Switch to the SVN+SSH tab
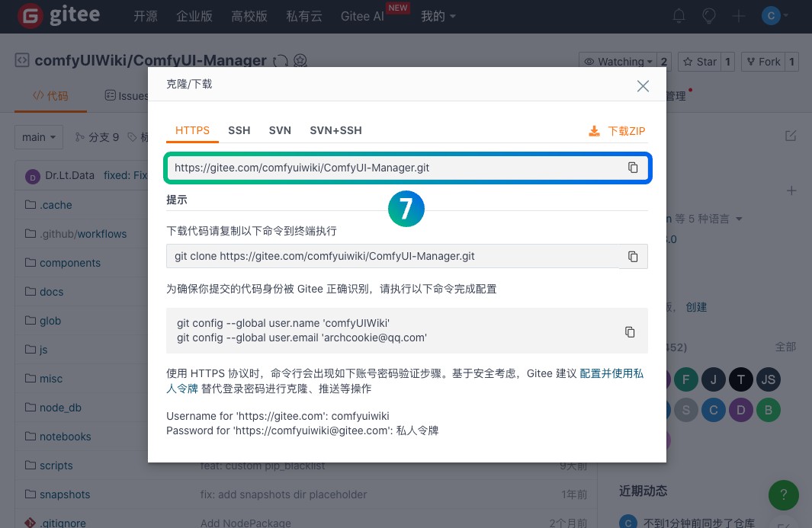 point(335,130)
